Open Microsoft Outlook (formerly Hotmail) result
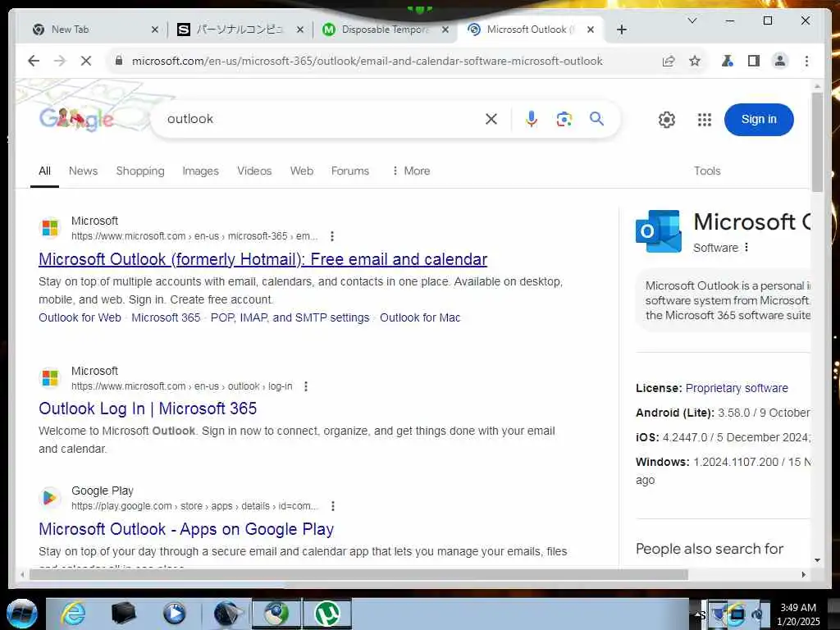The width and height of the screenshot is (840, 630). [263, 259]
